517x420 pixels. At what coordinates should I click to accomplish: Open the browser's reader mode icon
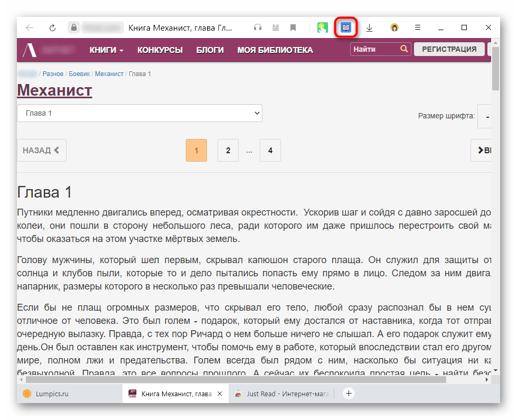pyautogui.click(x=276, y=27)
